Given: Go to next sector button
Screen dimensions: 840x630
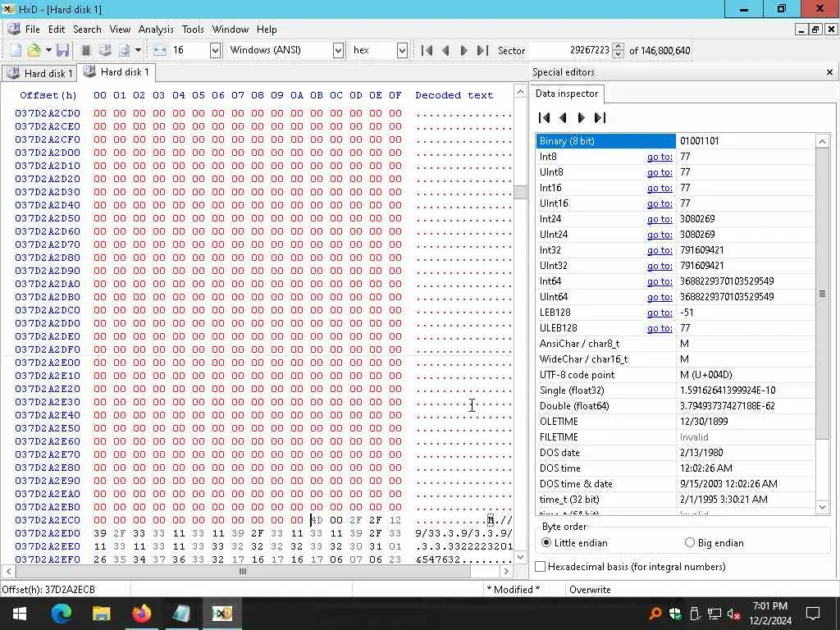Looking at the screenshot, I should coord(464,50).
